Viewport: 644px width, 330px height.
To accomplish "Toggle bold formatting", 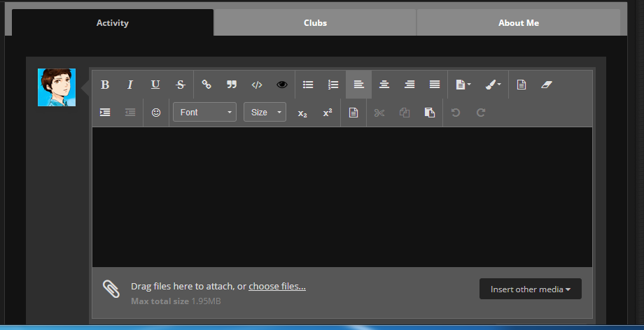I will [105, 85].
